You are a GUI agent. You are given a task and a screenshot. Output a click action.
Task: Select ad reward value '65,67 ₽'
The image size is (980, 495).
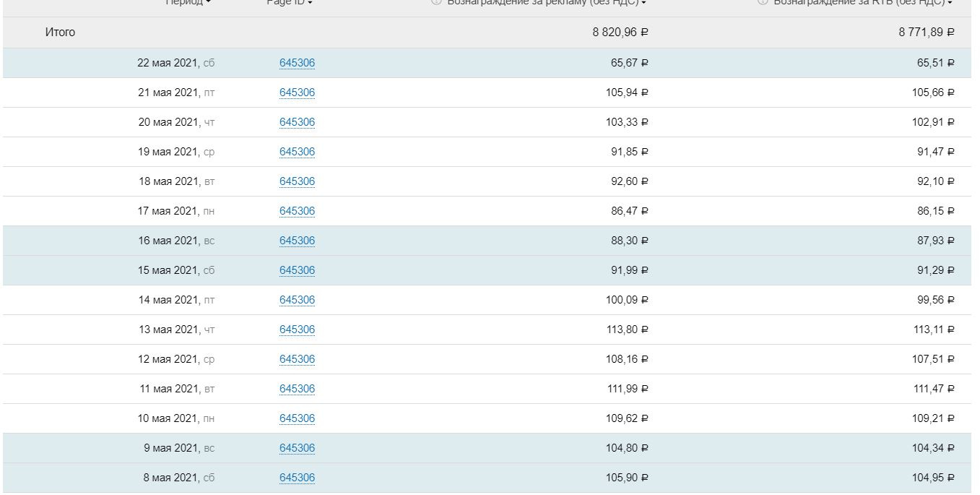[x=630, y=63]
